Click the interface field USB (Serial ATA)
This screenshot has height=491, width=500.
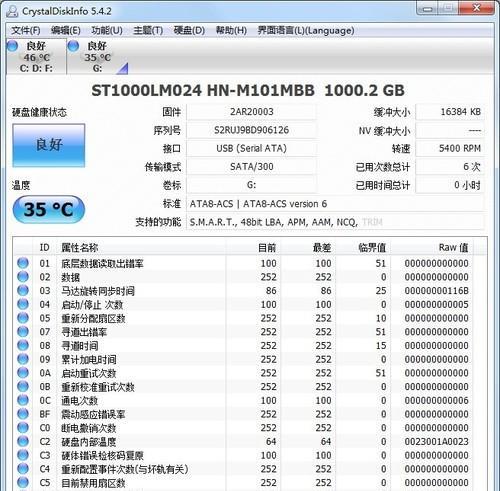[252, 148]
